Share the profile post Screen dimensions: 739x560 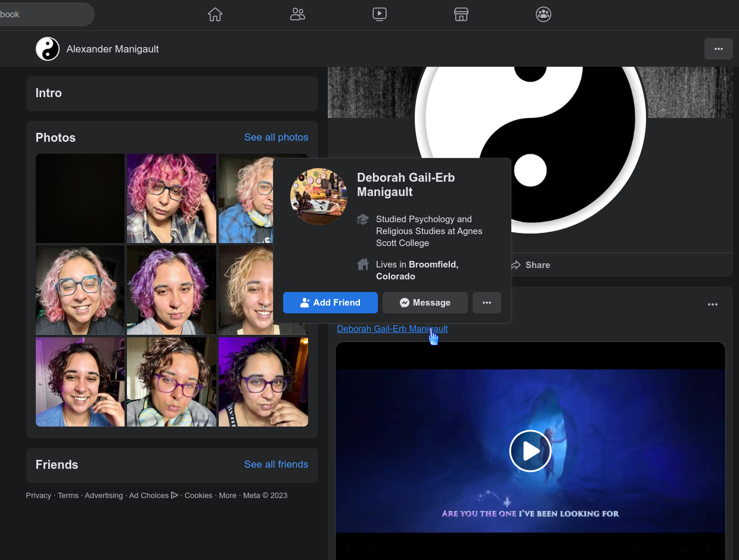[530, 265]
